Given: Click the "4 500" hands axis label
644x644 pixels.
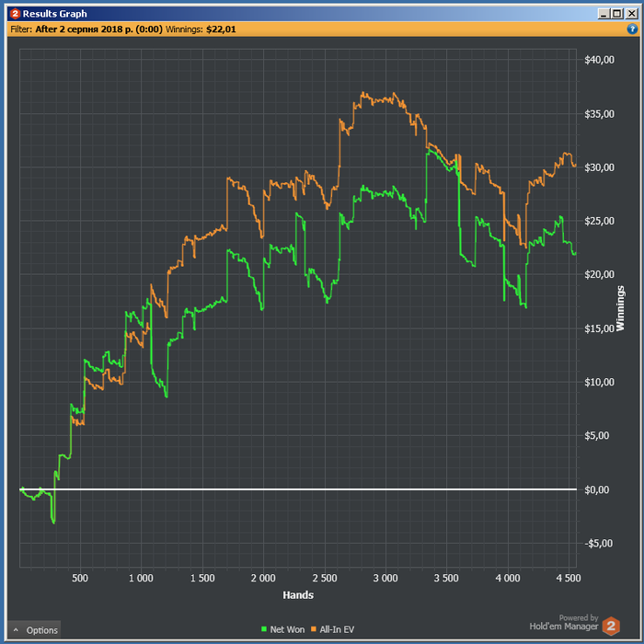Looking at the screenshot, I should coord(569,579).
